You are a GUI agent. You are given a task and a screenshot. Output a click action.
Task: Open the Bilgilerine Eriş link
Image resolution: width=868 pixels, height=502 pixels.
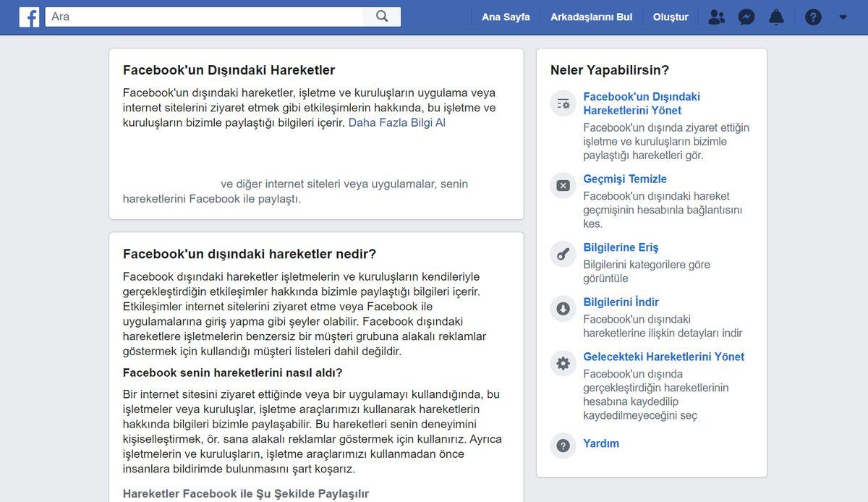tap(621, 247)
